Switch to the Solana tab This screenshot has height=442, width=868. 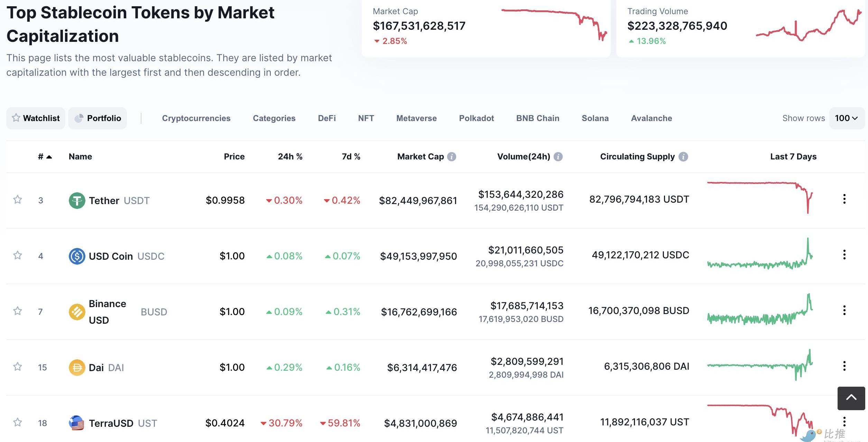(x=595, y=118)
